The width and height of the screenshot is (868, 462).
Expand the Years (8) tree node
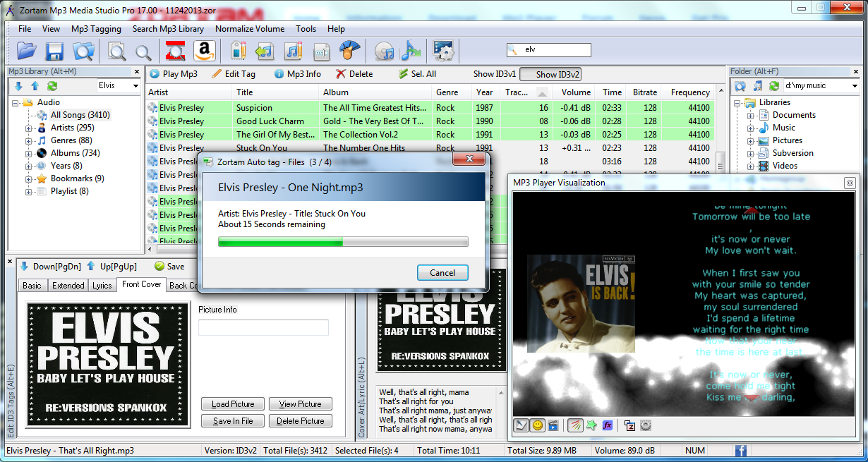tap(29, 166)
